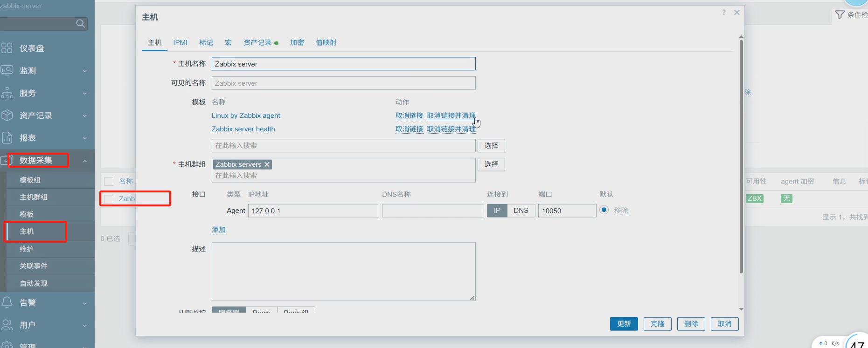
Task: Click the 克隆 button
Action: [658, 324]
